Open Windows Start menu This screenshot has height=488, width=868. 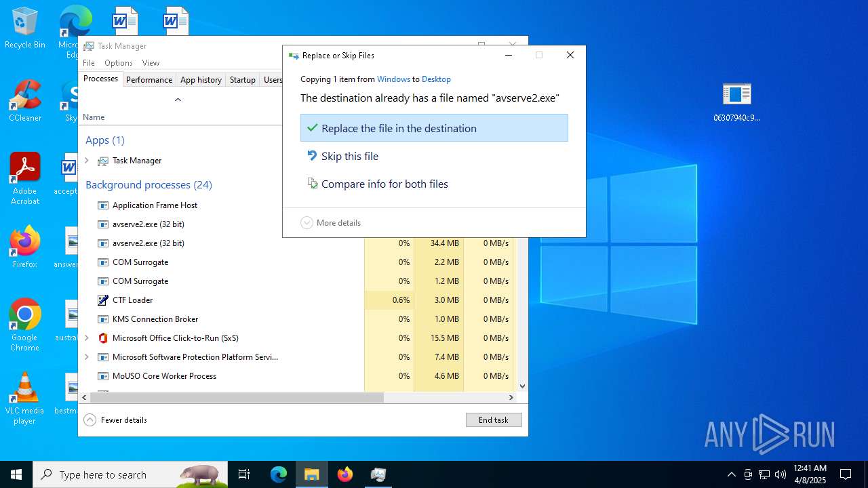[16, 474]
